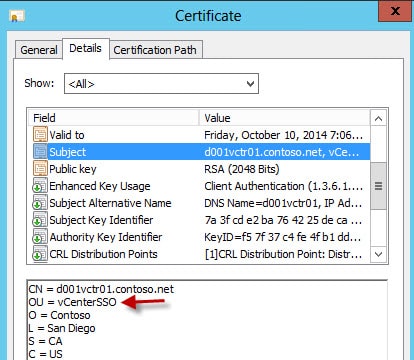Click the S = CA line
The image size is (414, 360).
coord(45,341)
